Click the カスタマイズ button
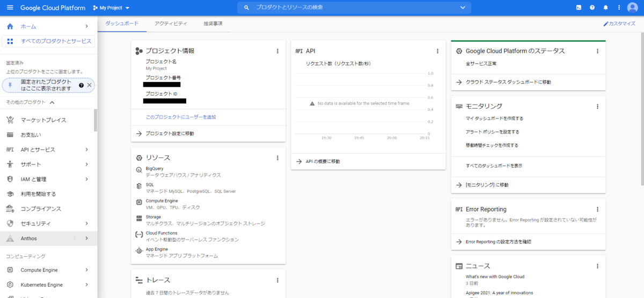 click(619, 24)
